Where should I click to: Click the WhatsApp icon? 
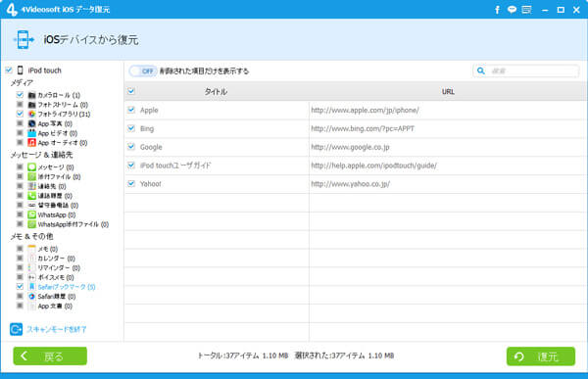tap(32, 214)
